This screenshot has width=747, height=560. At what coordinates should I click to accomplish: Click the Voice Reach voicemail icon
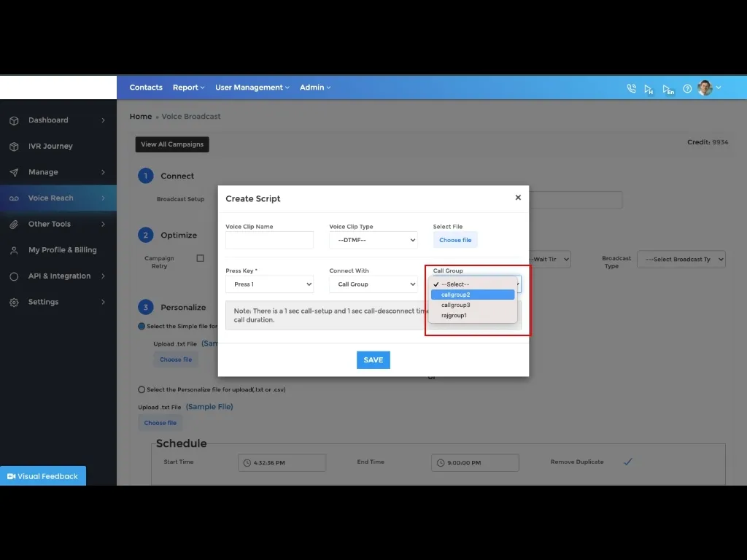pyautogui.click(x=15, y=198)
